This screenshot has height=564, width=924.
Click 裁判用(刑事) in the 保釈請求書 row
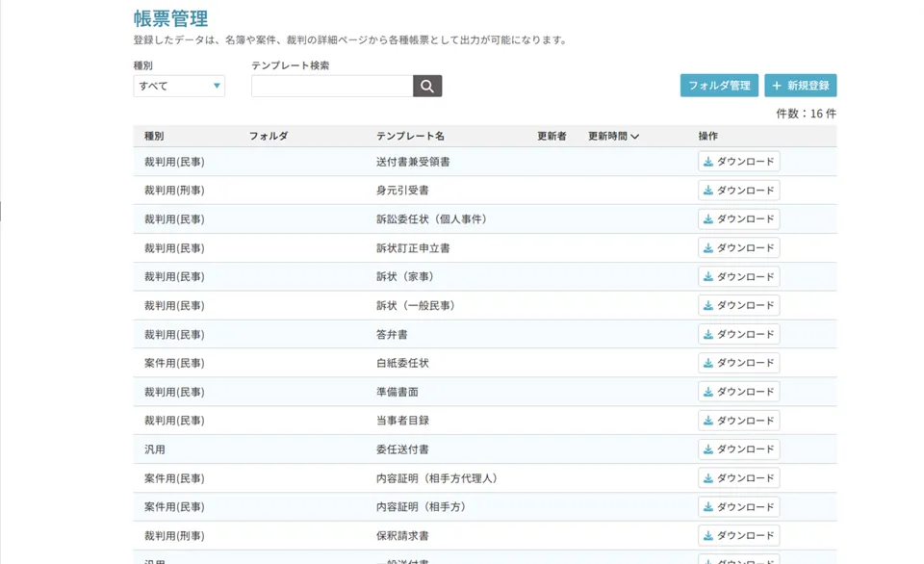pyautogui.click(x=174, y=536)
